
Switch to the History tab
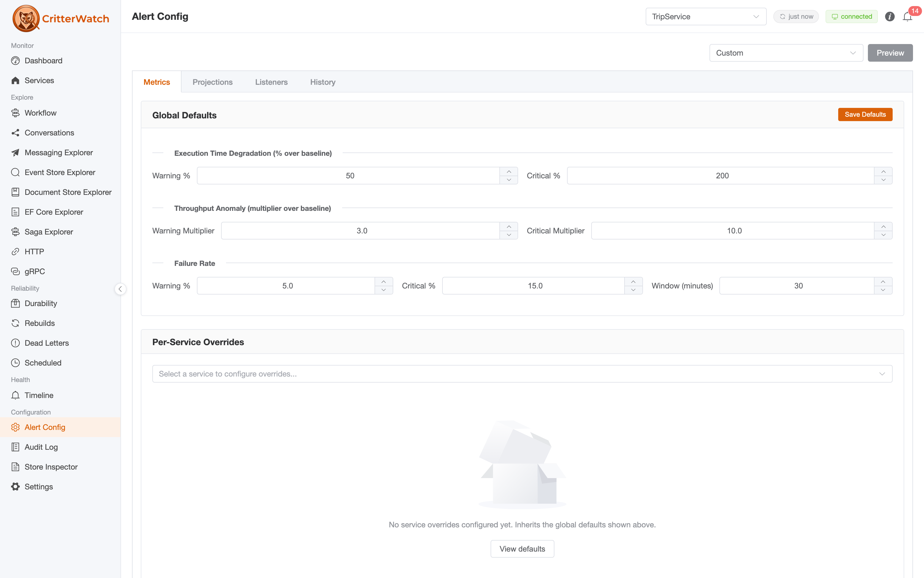point(323,82)
